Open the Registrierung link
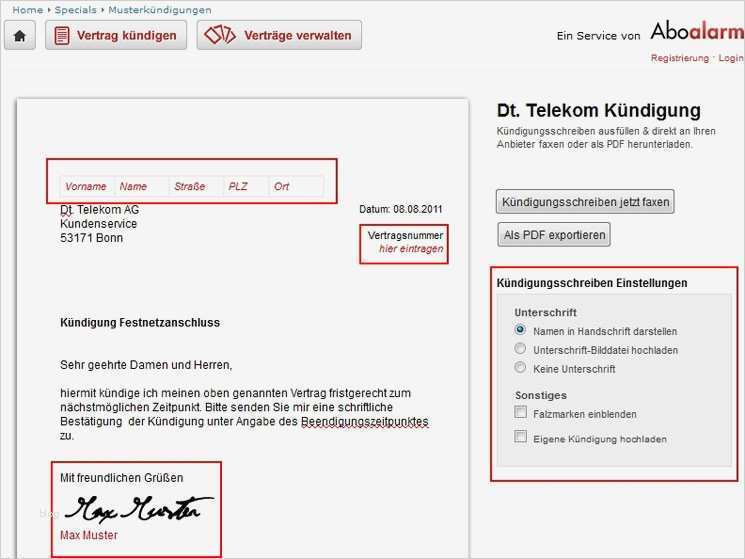This screenshot has width=745, height=559. point(679,58)
